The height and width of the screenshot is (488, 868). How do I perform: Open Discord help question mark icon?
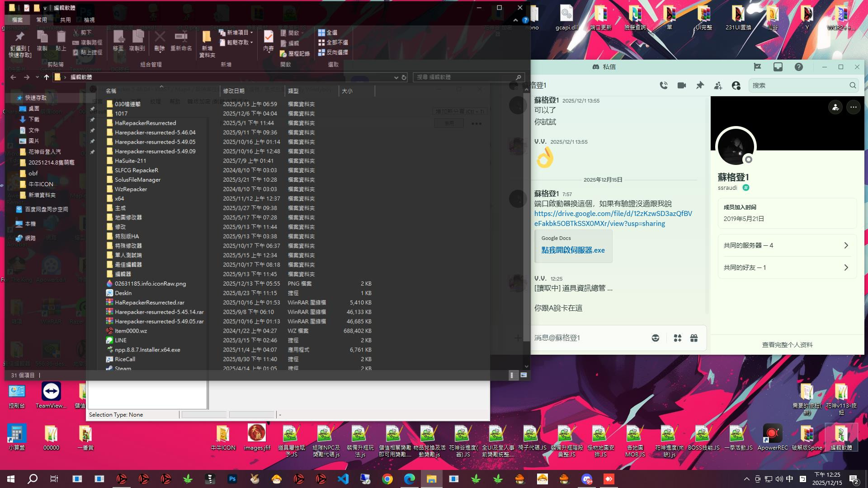coord(799,67)
